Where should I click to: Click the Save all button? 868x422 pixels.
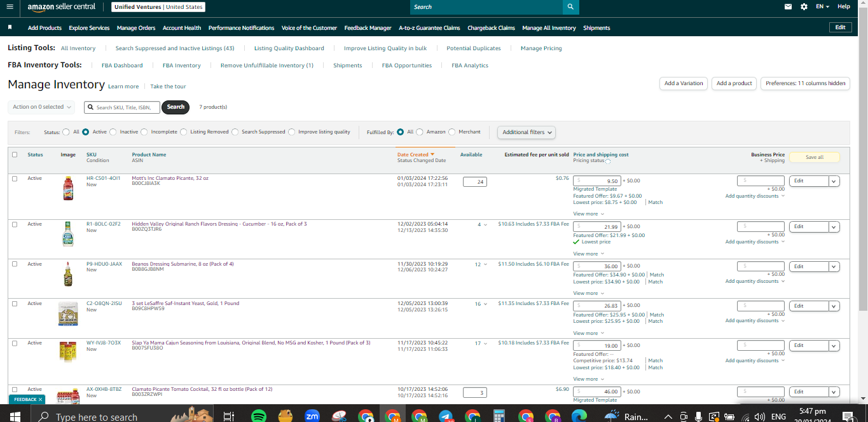pos(815,157)
